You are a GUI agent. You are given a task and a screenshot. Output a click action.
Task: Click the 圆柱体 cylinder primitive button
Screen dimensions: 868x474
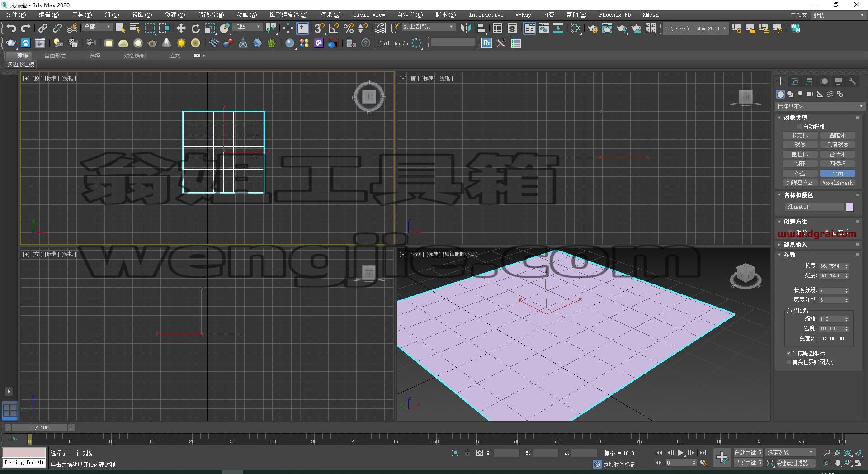[x=800, y=155]
